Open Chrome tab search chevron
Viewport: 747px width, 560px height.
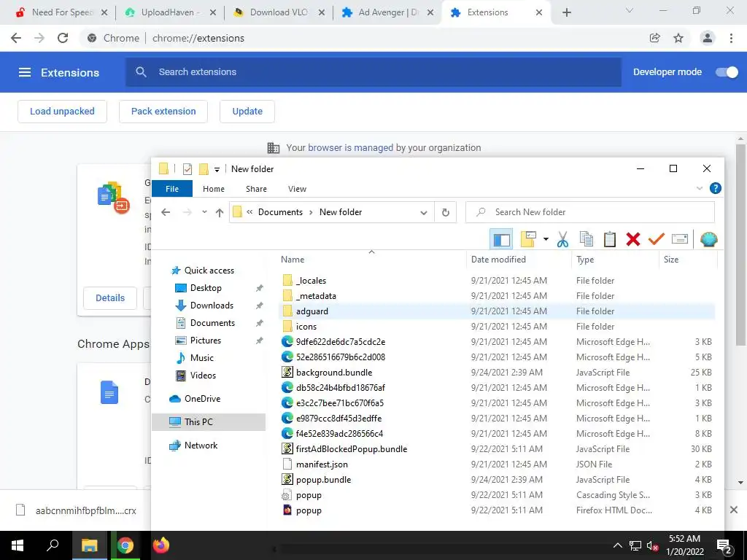(630, 10)
